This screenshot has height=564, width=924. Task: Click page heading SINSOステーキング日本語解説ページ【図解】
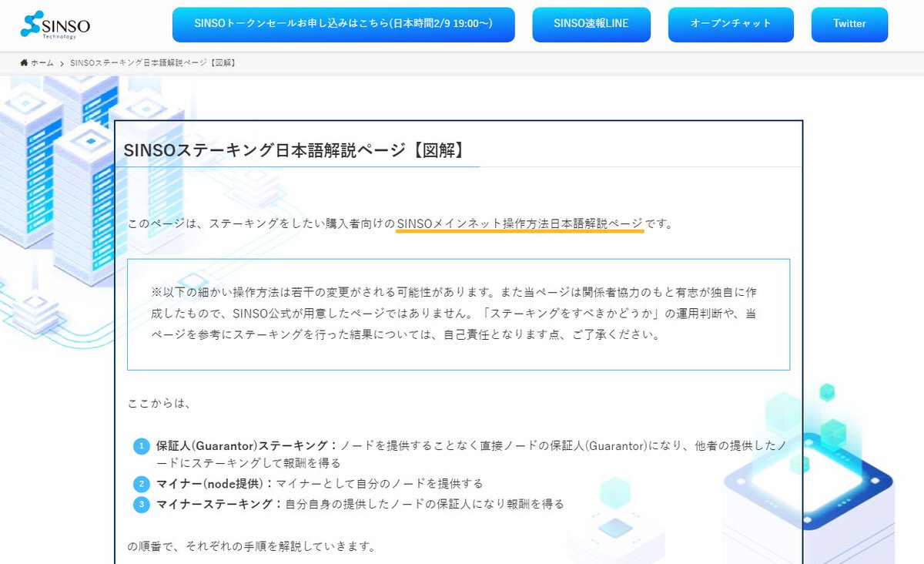[x=296, y=150]
